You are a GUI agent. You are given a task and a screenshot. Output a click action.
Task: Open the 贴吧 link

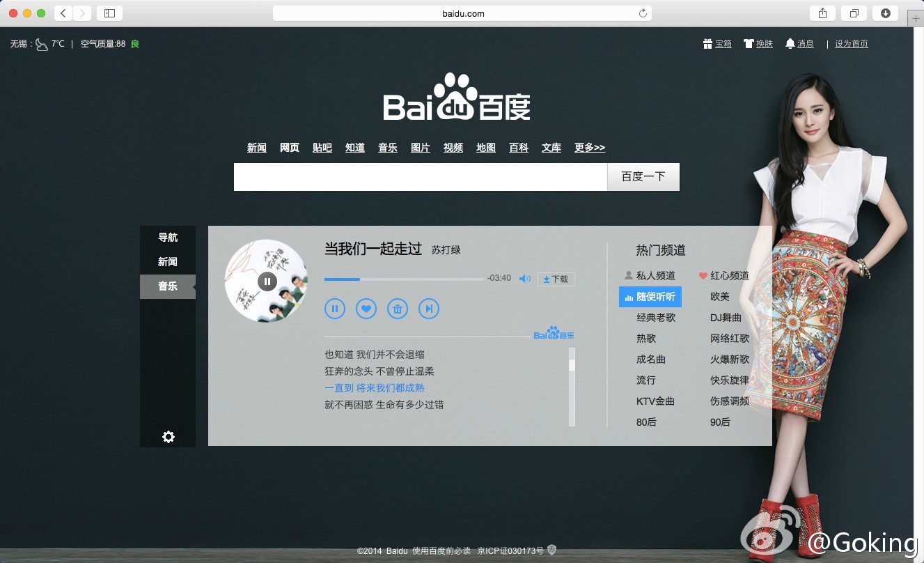pos(322,148)
